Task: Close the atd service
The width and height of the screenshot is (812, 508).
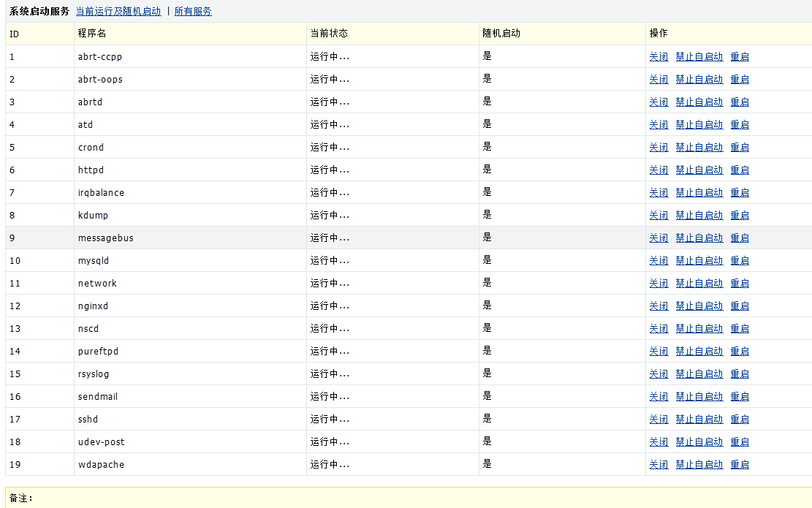Action: 659,125
